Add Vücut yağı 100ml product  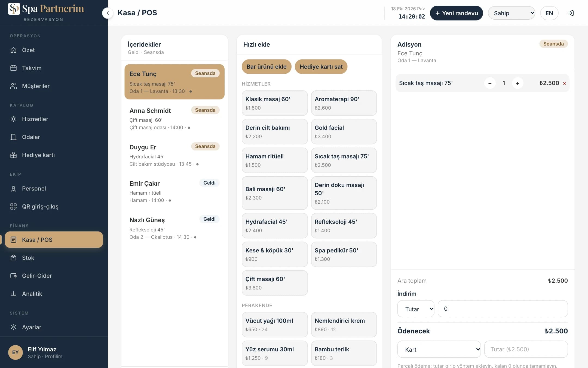click(275, 325)
